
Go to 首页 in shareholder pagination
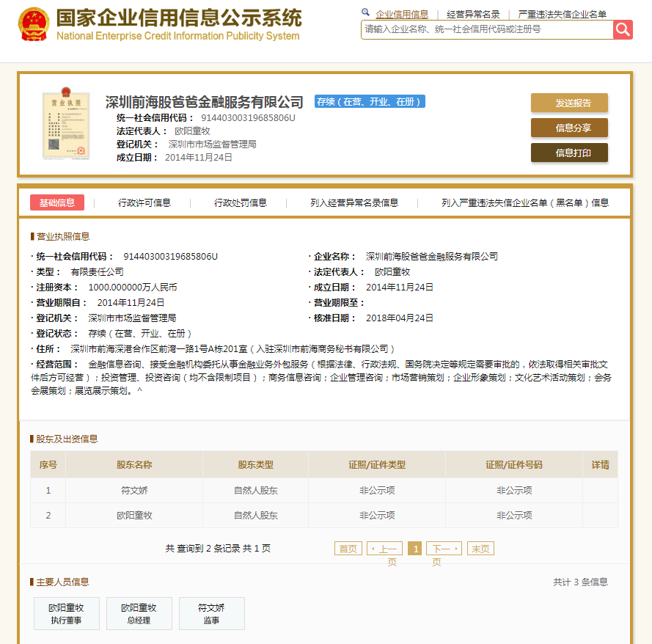tap(348, 549)
